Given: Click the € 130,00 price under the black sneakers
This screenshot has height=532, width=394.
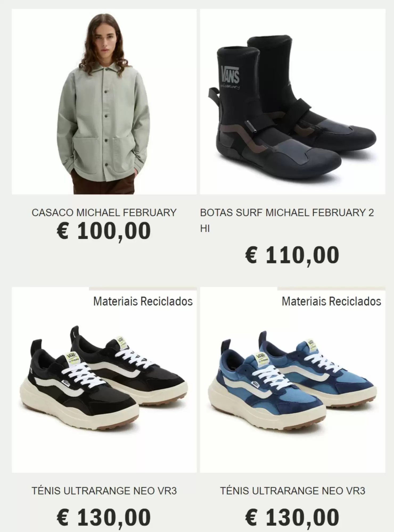Looking at the screenshot, I should coord(104,517).
